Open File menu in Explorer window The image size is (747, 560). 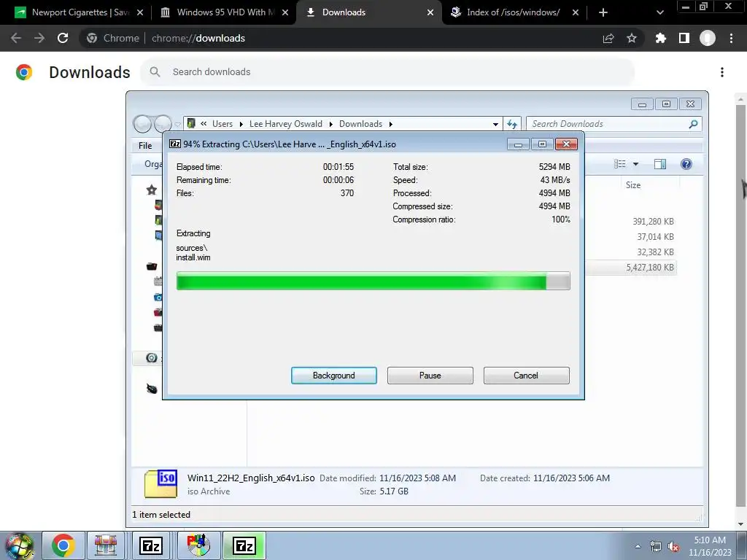point(145,146)
